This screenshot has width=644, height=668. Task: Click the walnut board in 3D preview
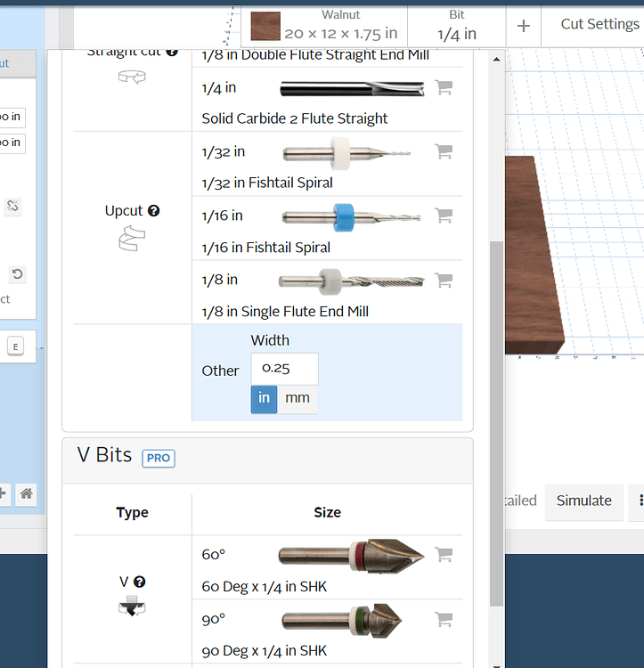[533, 256]
